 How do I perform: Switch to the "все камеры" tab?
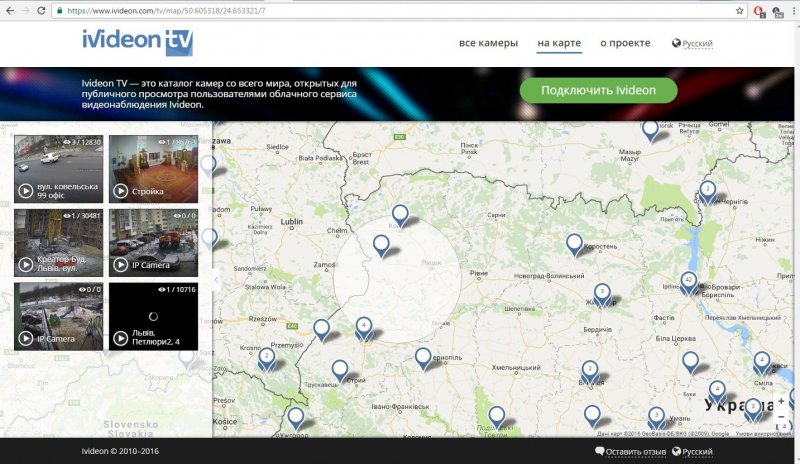[x=488, y=43]
